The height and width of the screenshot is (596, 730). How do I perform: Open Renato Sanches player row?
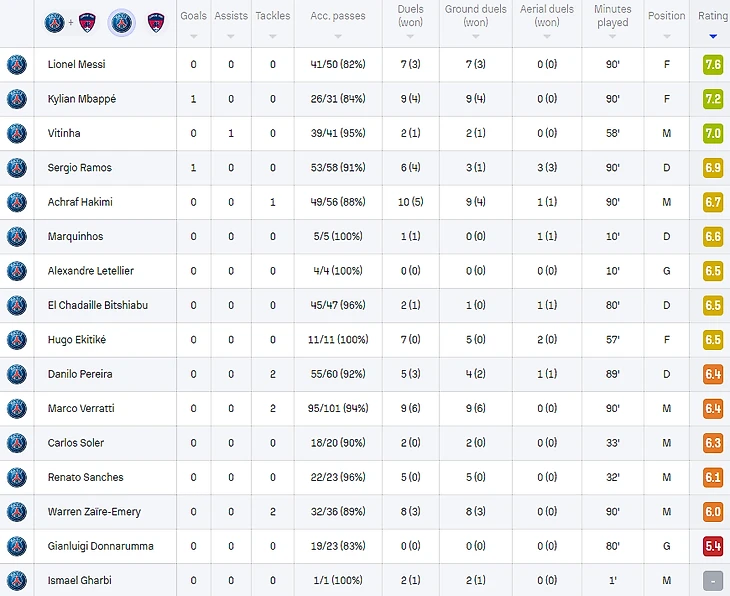point(365,477)
